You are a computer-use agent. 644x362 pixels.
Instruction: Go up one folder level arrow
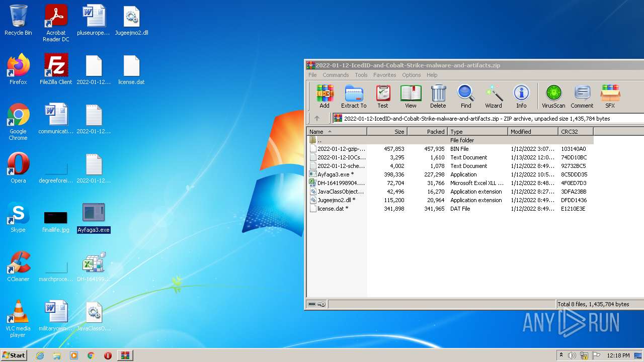tap(317, 119)
